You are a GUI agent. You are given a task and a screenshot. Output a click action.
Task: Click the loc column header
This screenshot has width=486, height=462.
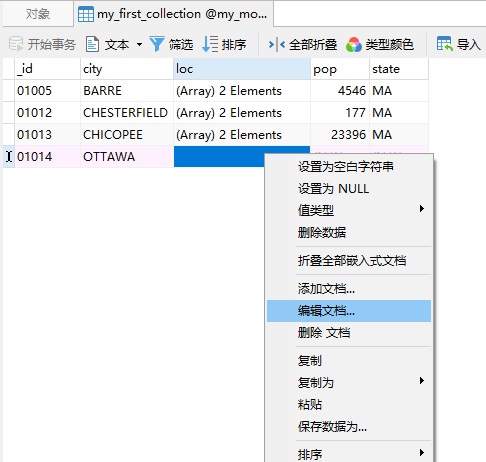(242, 69)
